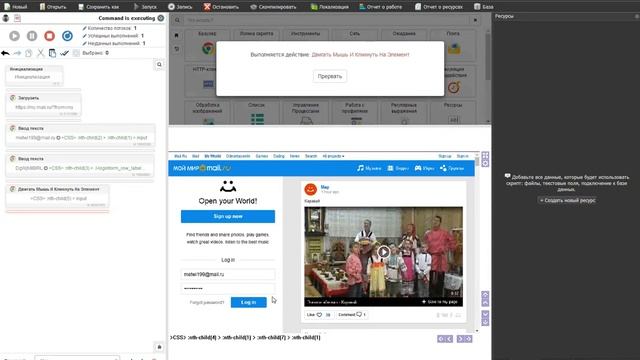Click the black undo arrow icon
Image resolution: width=640 pixels, height=360 pixels.
point(5,53)
